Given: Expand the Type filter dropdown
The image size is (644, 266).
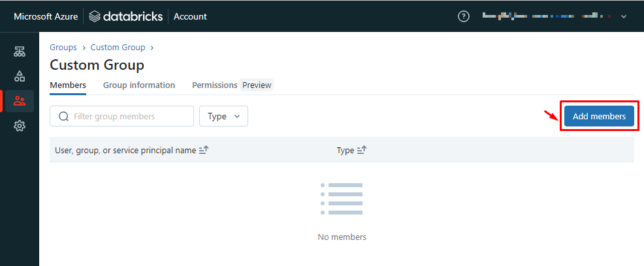Looking at the screenshot, I should pyautogui.click(x=223, y=116).
